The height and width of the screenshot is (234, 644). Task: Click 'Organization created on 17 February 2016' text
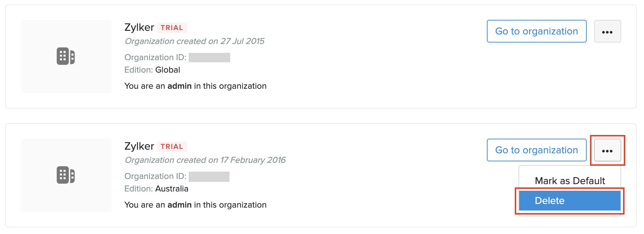click(x=205, y=160)
